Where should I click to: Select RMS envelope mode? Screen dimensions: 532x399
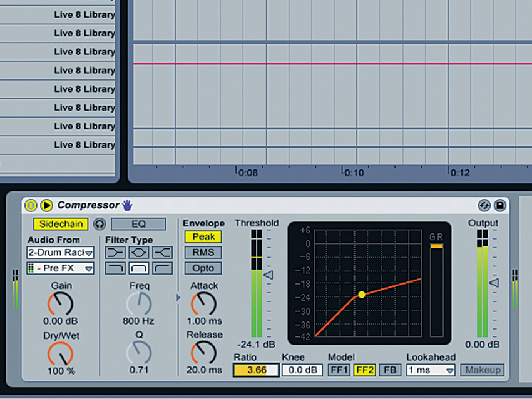tap(203, 253)
